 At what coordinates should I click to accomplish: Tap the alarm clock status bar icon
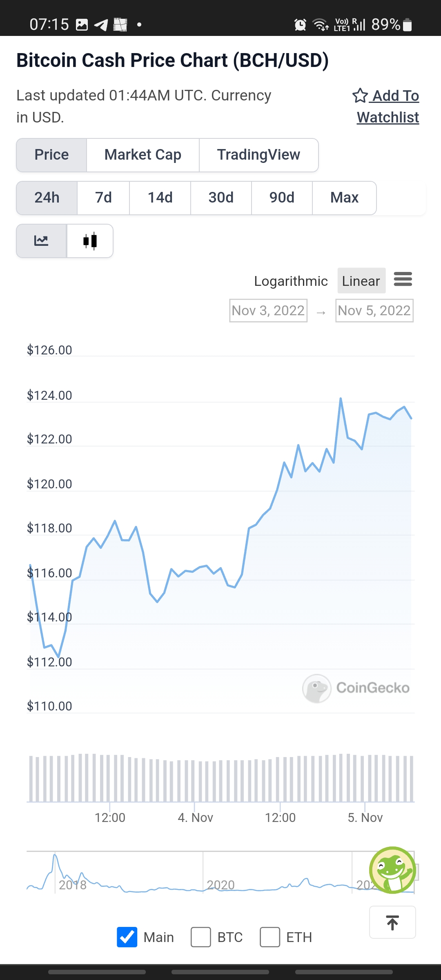300,24
